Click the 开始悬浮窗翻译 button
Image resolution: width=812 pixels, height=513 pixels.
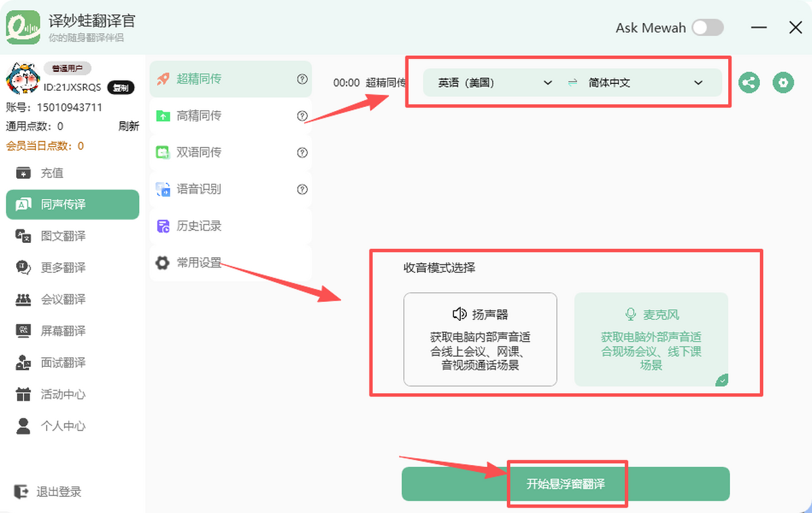[x=566, y=484]
